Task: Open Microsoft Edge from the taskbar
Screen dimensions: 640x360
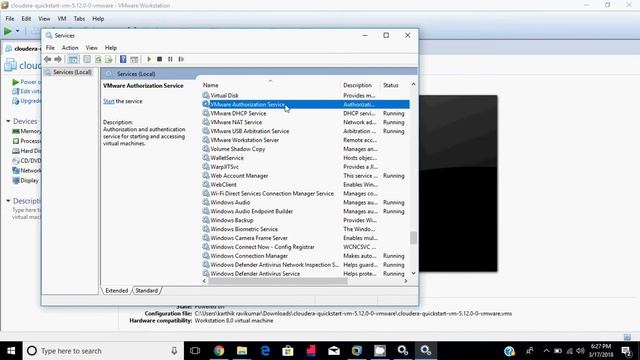Action: (x=265, y=351)
